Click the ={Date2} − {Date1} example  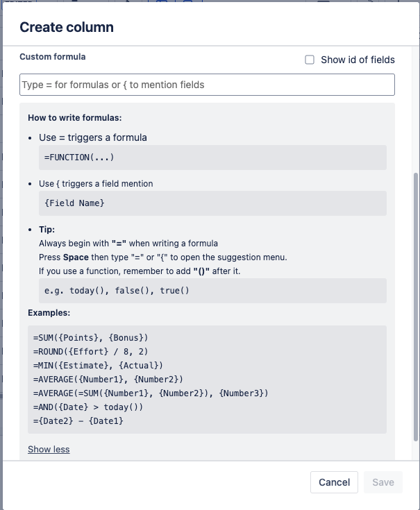pos(78,420)
